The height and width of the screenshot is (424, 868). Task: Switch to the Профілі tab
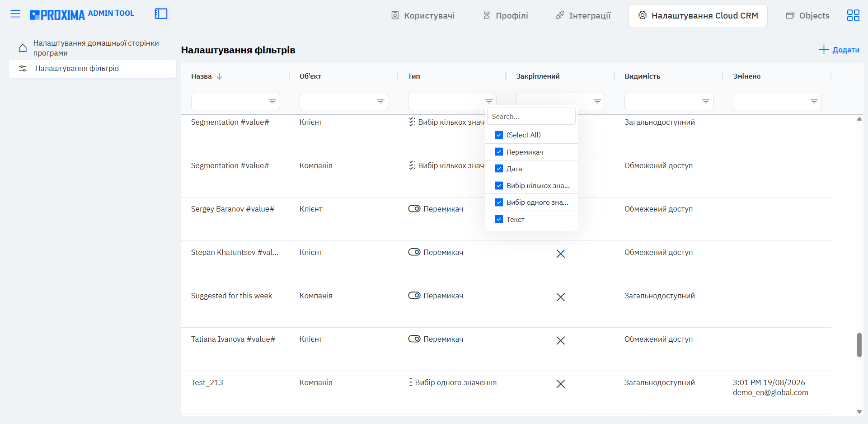pyautogui.click(x=506, y=16)
